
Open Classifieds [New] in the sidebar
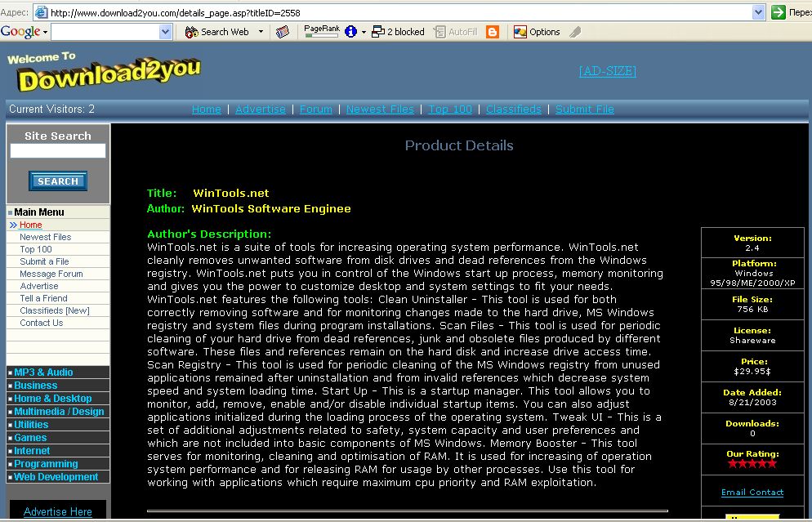(x=55, y=310)
